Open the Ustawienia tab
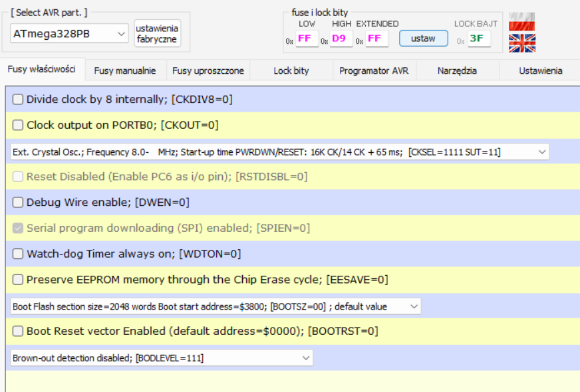This screenshot has height=392, width=580. tap(540, 70)
